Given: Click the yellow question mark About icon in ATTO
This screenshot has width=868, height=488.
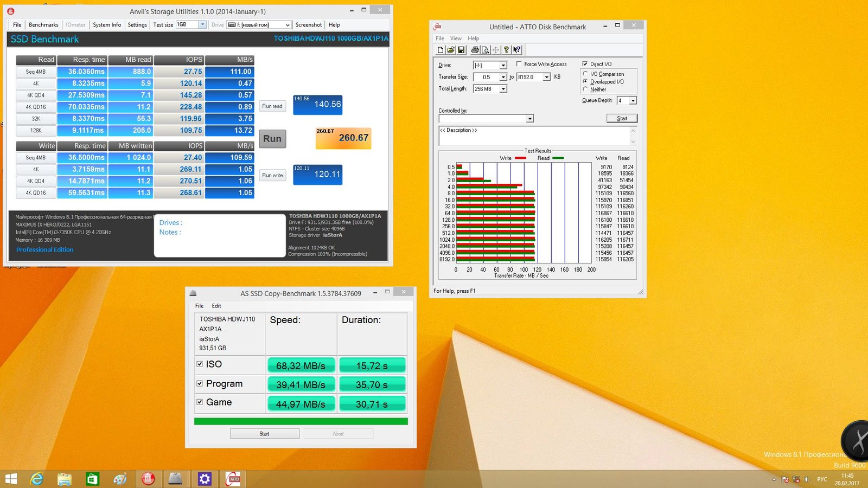Looking at the screenshot, I should (506, 50).
